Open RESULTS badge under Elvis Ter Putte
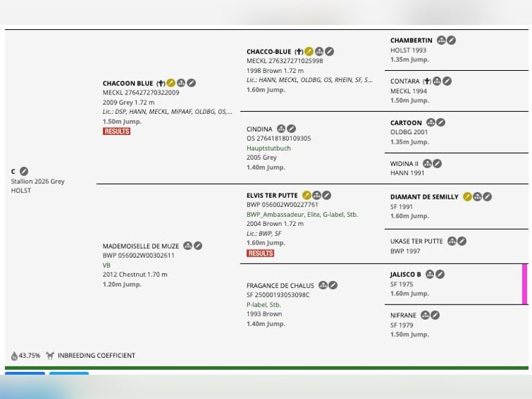The image size is (532, 399). [x=260, y=253]
